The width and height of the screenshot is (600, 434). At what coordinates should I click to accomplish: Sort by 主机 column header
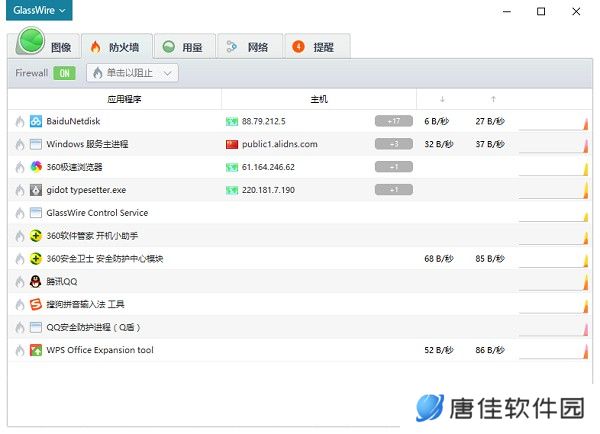point(319,100)
